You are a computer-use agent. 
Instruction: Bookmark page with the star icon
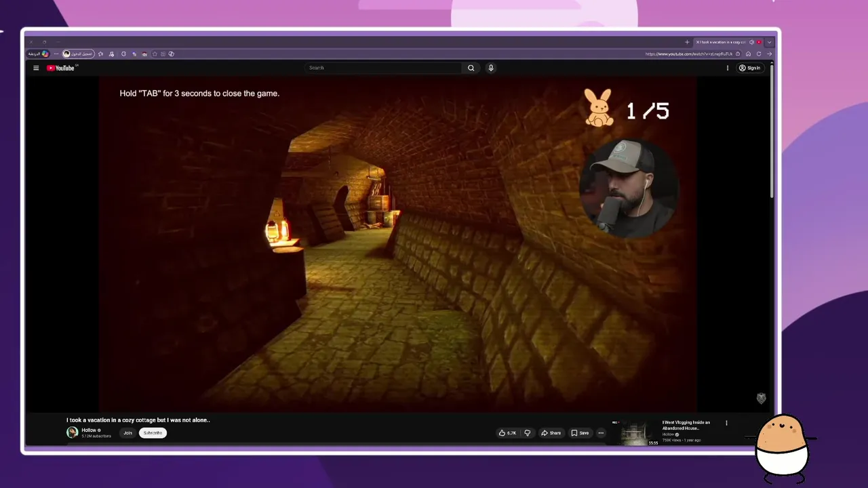point(155,54)
